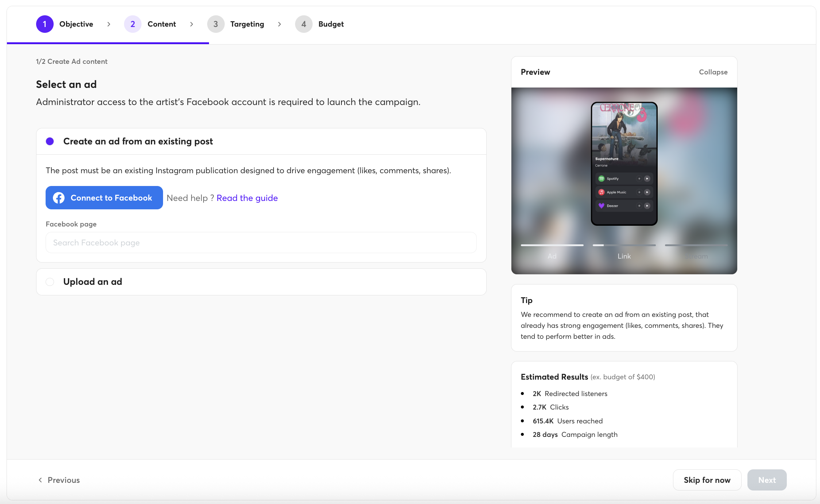820x504 pixels.
Task: Click step 1 Objective circle icon
Action: click(x=45, y=24)
